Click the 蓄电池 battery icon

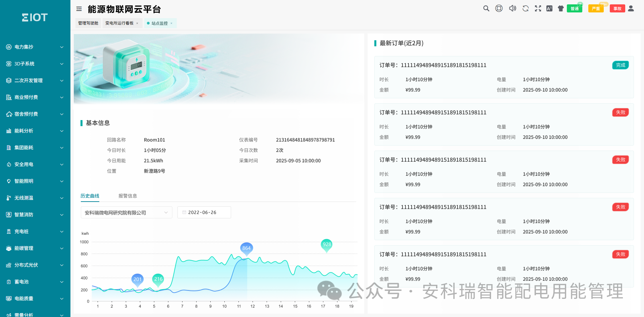(9, 282)
